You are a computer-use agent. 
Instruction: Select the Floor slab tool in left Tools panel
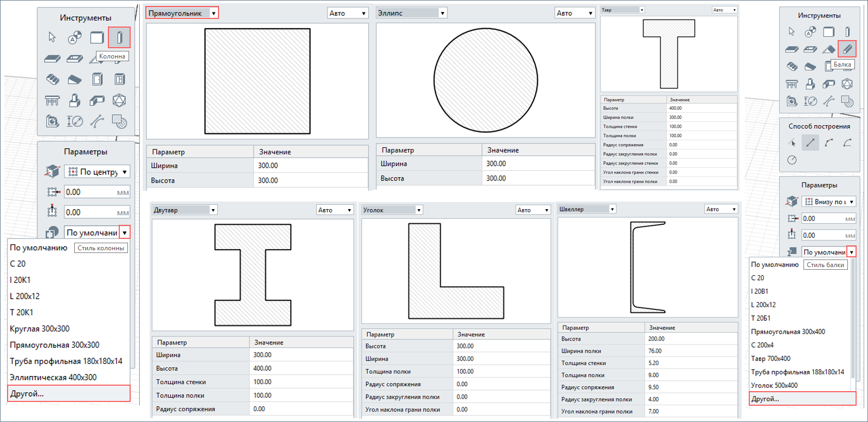click(x=52, y=59)
